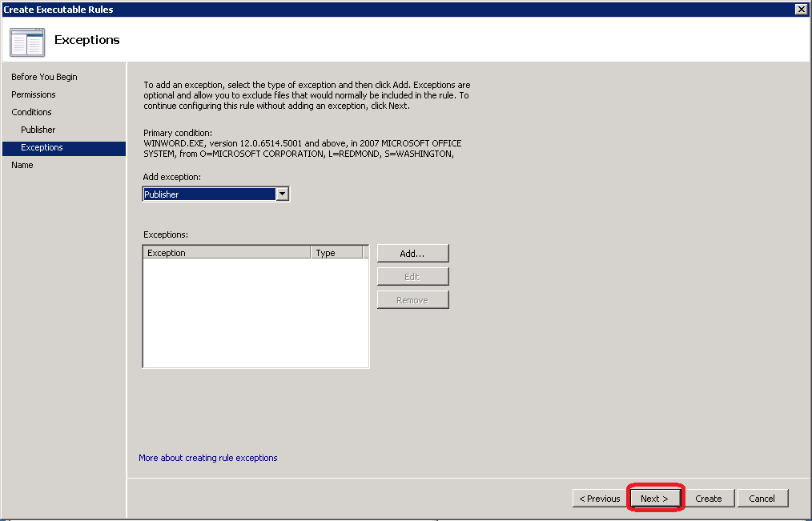The height and width of the screenshot is (521, 812).
Task: Jump to the Publisher sub-step under Conditions
Action: click(x=38, y=130)
